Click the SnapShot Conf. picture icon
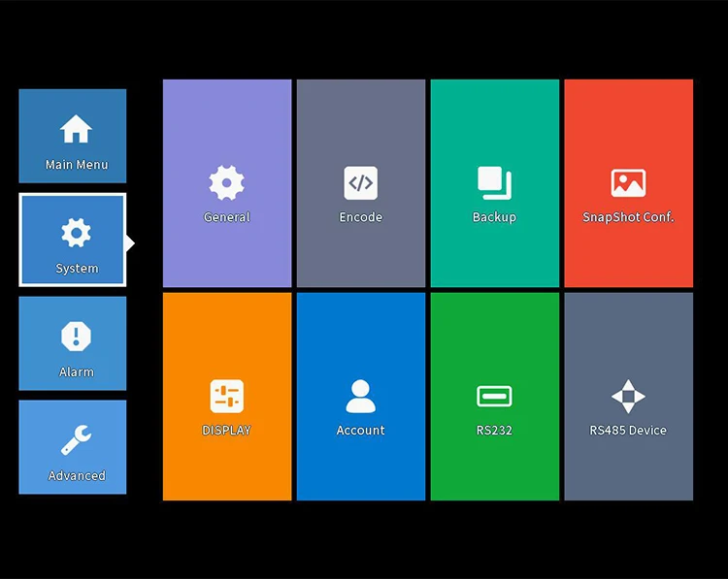728x579 pixels. 628,182
